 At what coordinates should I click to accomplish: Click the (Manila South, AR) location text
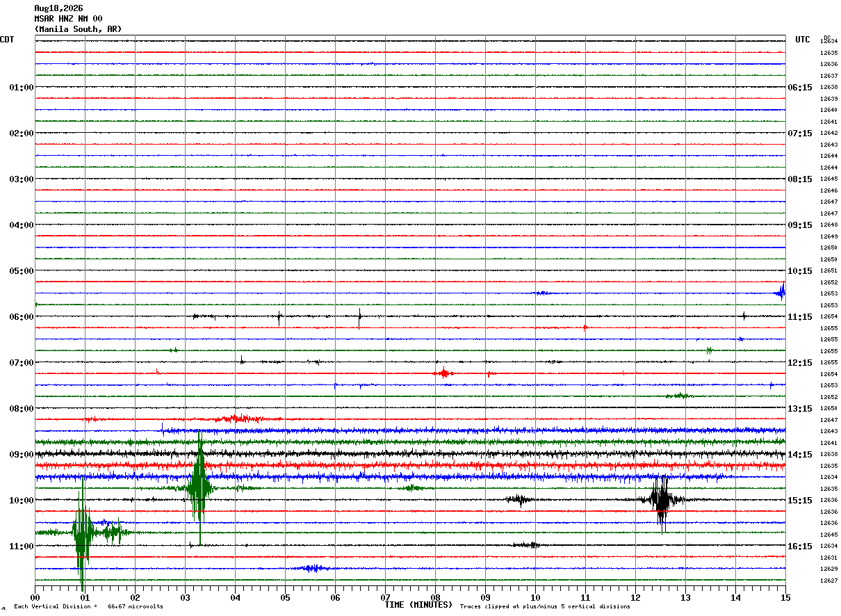click(78, 29)
